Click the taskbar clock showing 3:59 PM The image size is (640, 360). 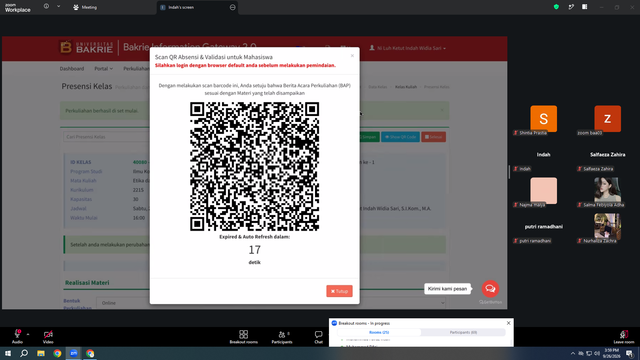tap(611, 353)
